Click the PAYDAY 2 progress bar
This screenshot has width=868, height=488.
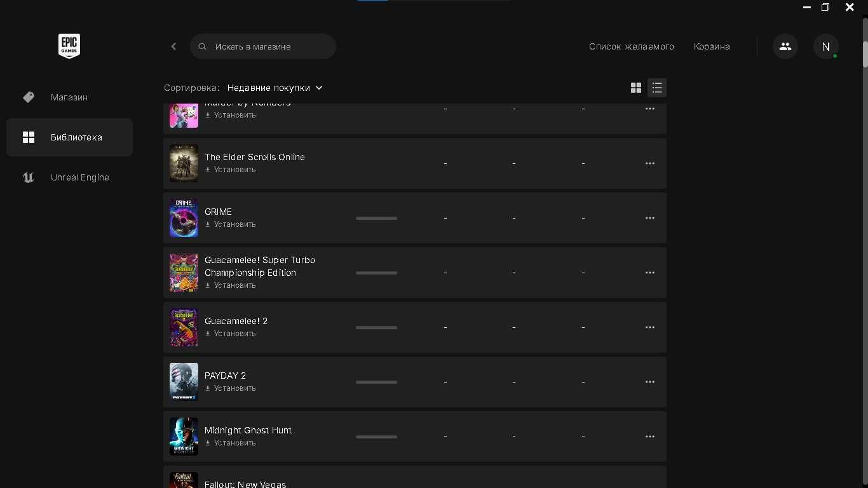[x=376, y=382]
